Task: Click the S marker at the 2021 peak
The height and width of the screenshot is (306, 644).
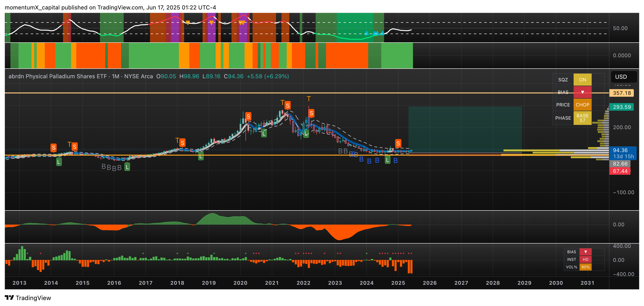Action: pyautogui.click(x=287, y=105)
